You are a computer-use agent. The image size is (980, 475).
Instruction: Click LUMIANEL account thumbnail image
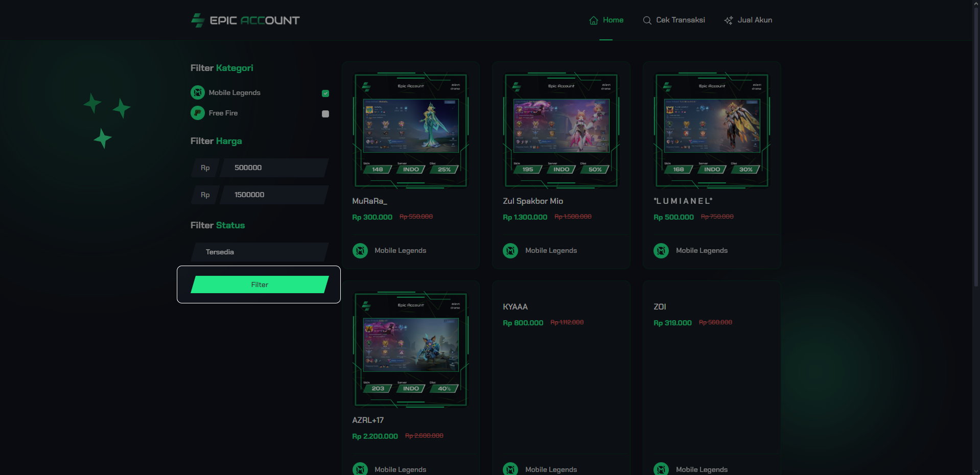[712, 131]
